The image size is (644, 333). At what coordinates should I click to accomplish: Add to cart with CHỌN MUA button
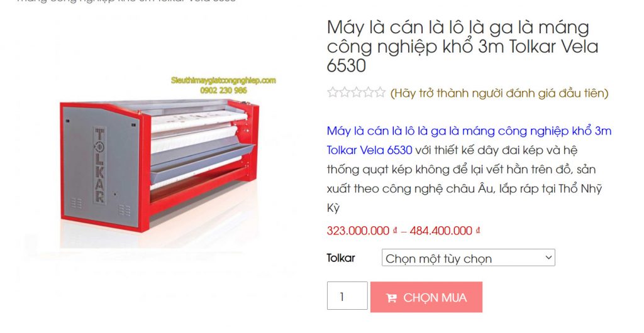(426, 297)
